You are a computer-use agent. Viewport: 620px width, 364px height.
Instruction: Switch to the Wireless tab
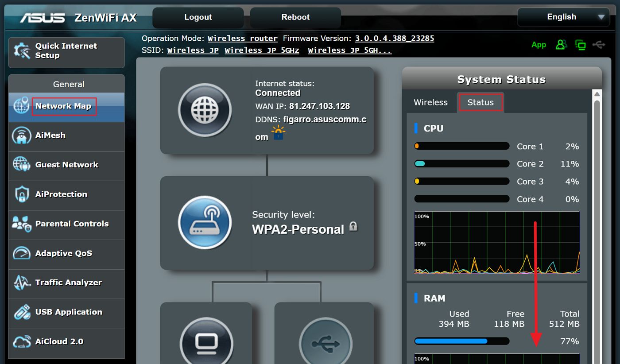(430, 102)
